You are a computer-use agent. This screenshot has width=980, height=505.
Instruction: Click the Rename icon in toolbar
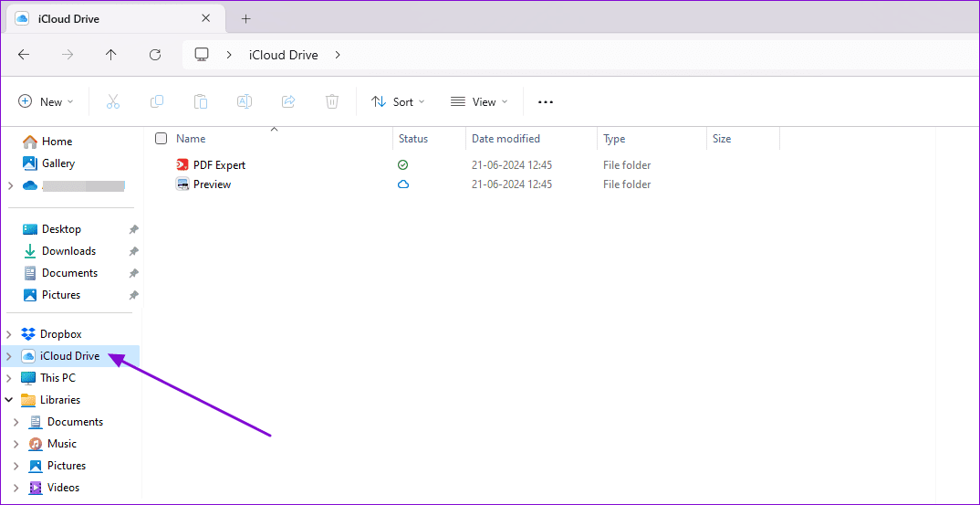click(245, 102)
